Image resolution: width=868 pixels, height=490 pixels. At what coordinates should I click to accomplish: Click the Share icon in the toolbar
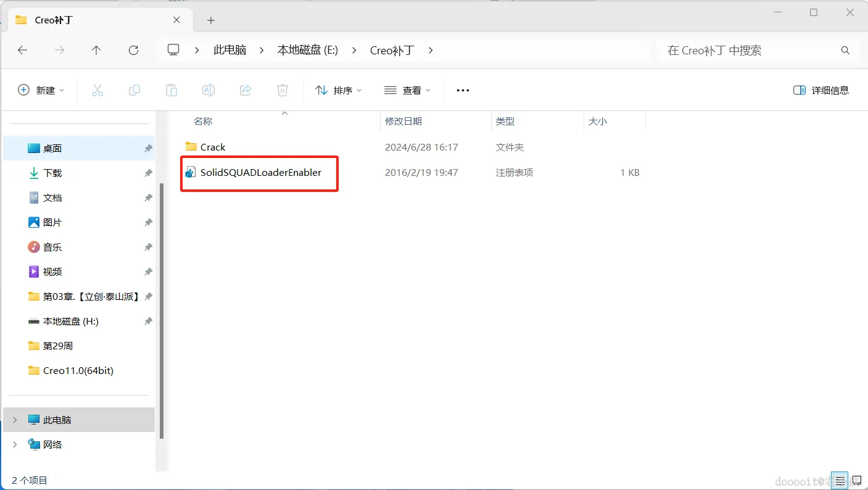pos(246,90)
